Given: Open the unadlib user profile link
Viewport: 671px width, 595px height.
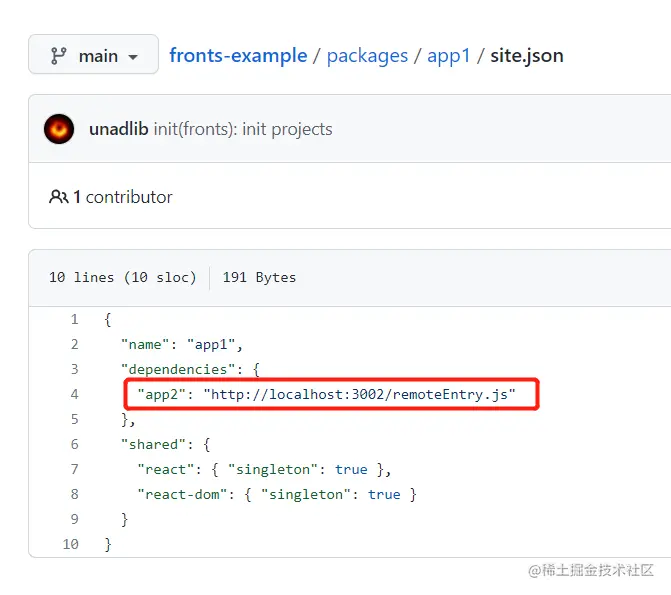Looking at the screenshot, I should (119, 129).
